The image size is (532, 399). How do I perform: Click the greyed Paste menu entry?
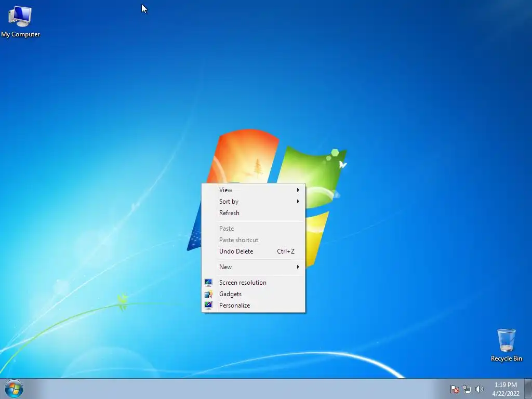254,229
